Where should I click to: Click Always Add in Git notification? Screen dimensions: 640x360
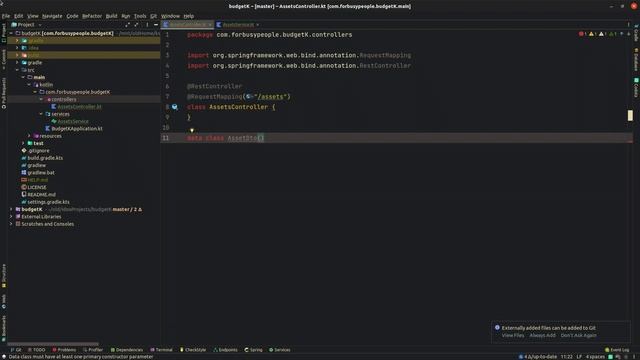click(x=542, y=336)
